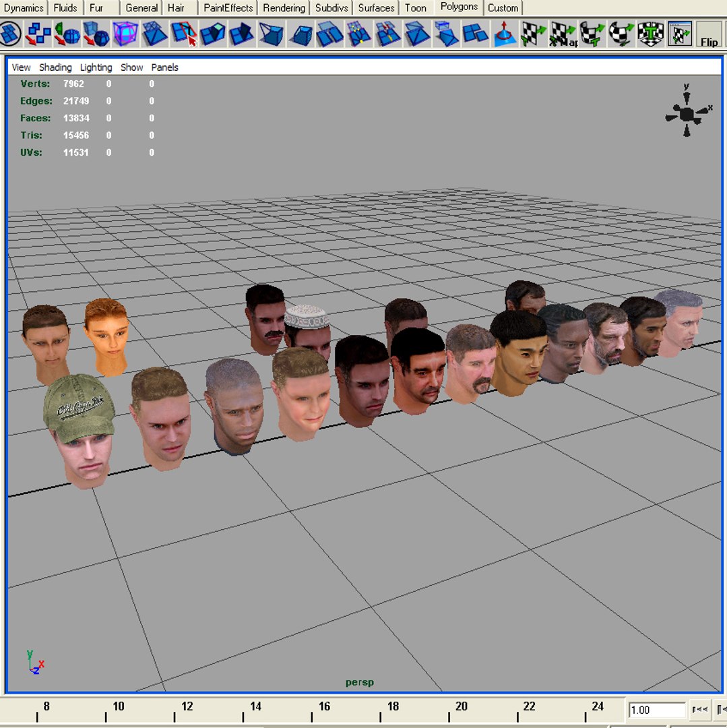This screenshot has height=728, width=727.
Task: Open the View panel menu
Action: (x=21, y=67)
